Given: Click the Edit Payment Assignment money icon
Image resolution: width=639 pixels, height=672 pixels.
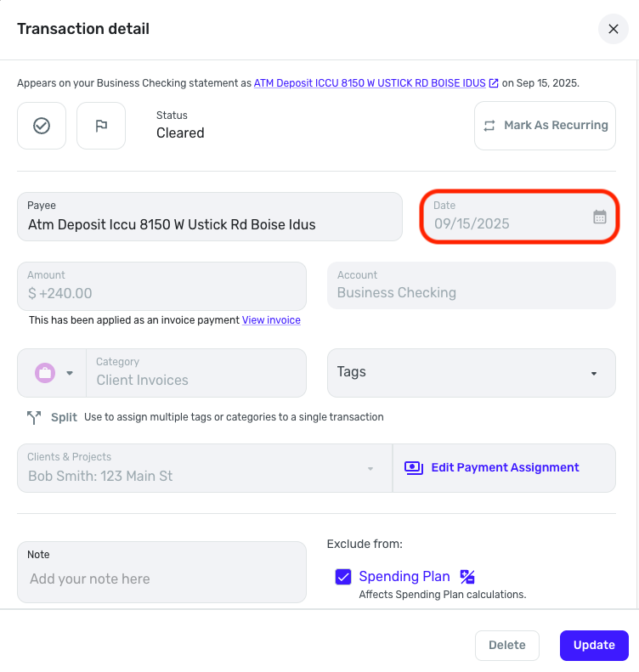Looking at the screenshot, I should pos(414,467).
